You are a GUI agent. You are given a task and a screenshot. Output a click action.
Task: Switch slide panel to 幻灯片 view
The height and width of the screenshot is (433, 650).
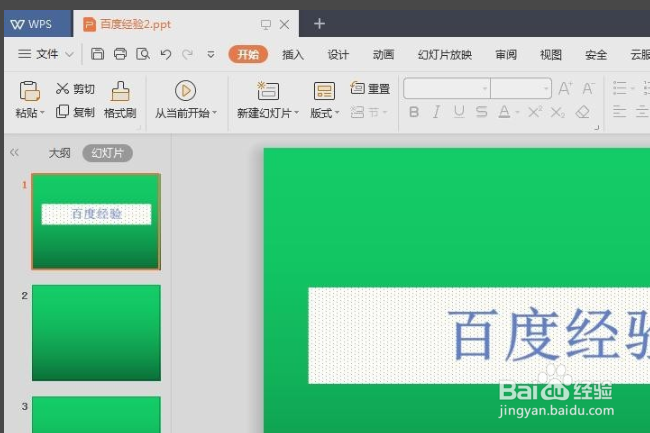point(108,153)
